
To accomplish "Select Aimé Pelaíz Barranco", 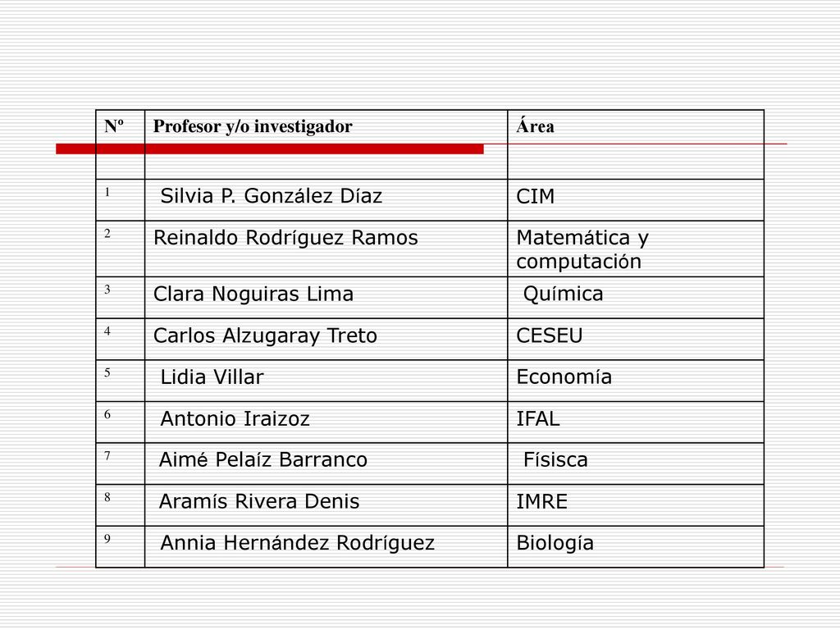I will [263, 460].
